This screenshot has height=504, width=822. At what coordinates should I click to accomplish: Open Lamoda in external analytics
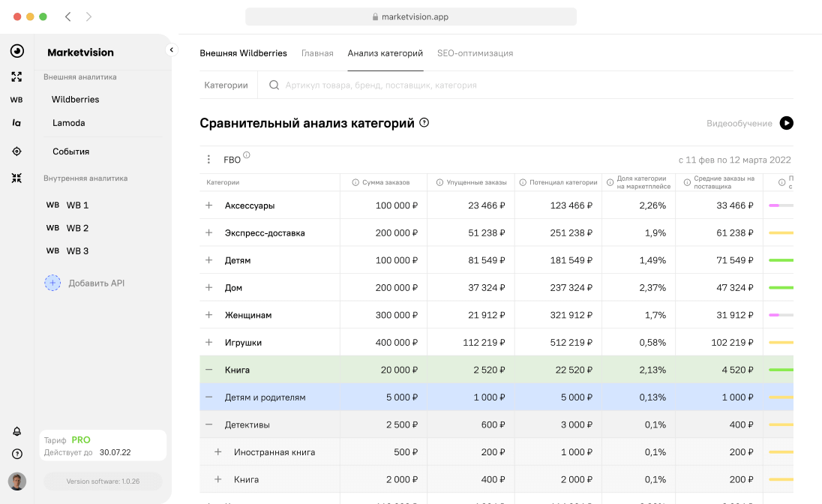click(69, 123)
